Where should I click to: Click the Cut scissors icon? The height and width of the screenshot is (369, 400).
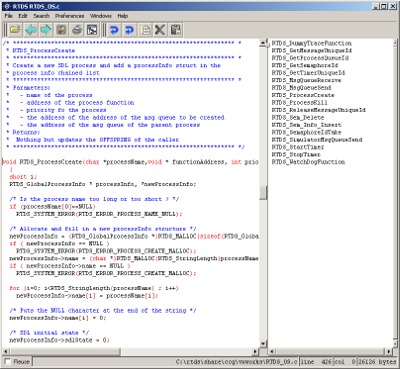160,30
